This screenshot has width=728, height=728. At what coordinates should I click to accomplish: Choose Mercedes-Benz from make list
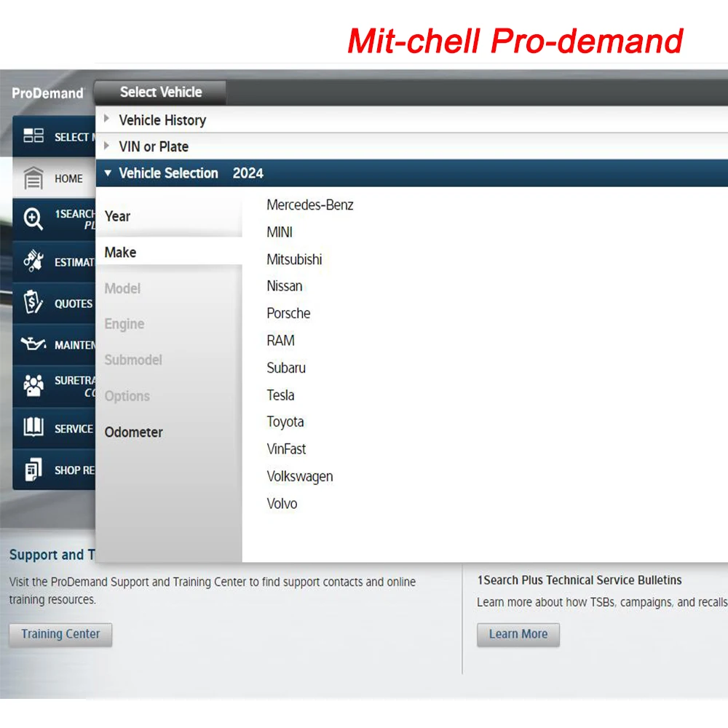pos(309,205)
